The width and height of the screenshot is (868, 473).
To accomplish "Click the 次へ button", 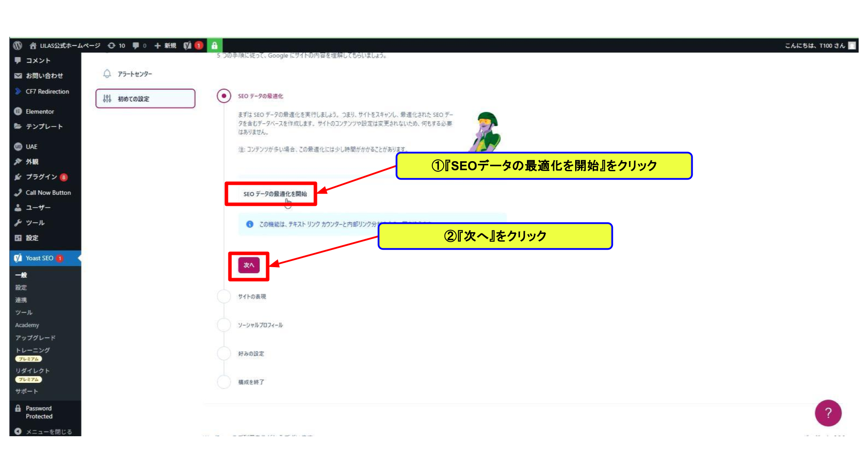I will coord(249,265).
